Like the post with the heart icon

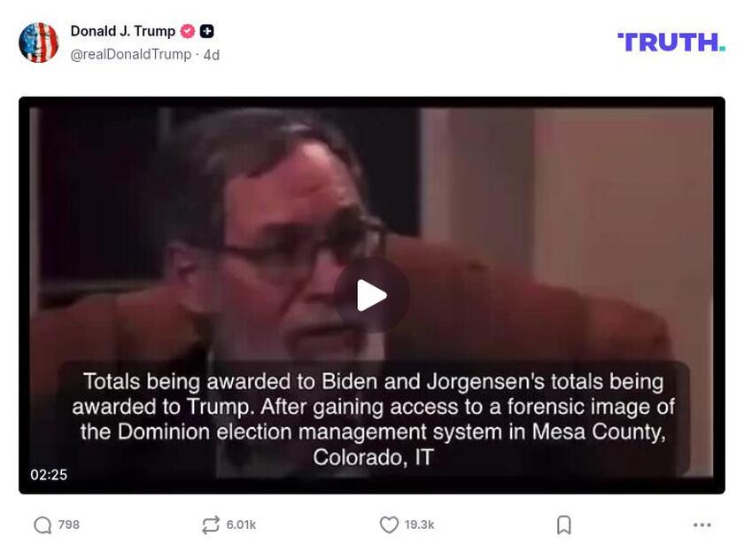tap(389, 525)
